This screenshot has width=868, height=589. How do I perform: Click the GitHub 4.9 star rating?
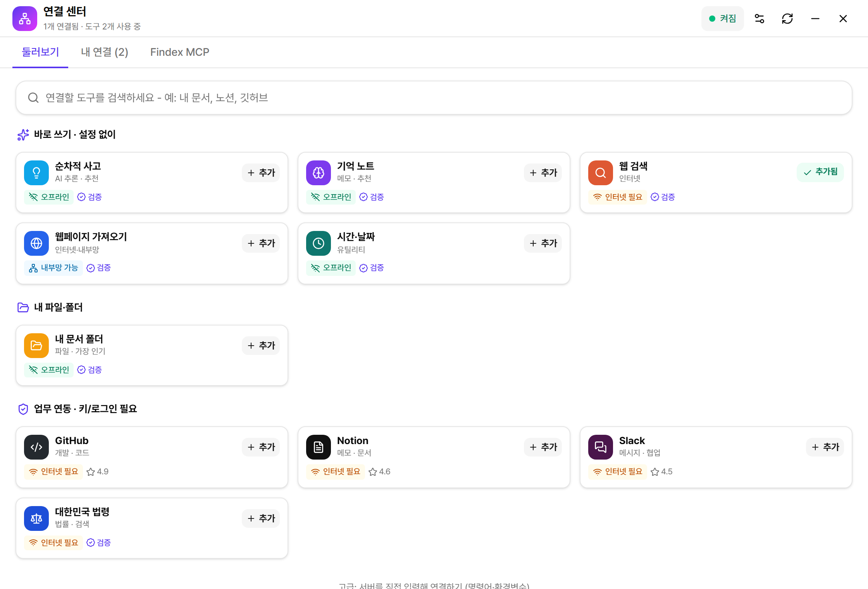pyautogui.click(x=98, y=472)
